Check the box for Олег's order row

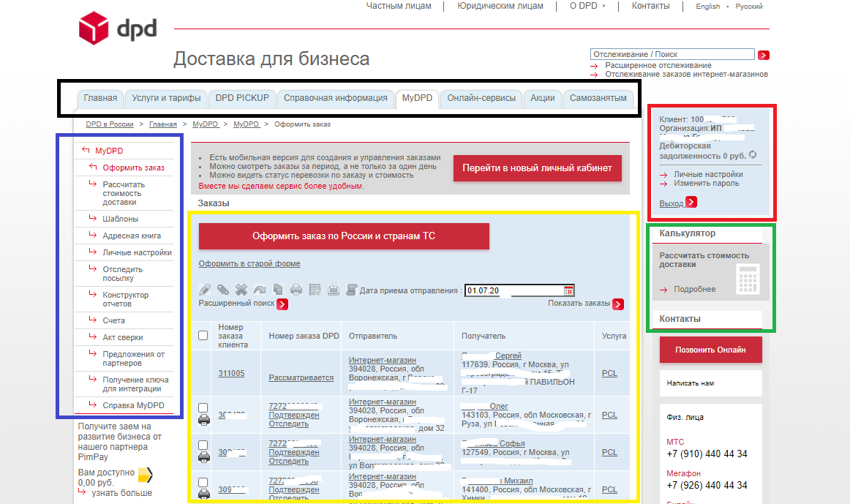click(203, 407)
